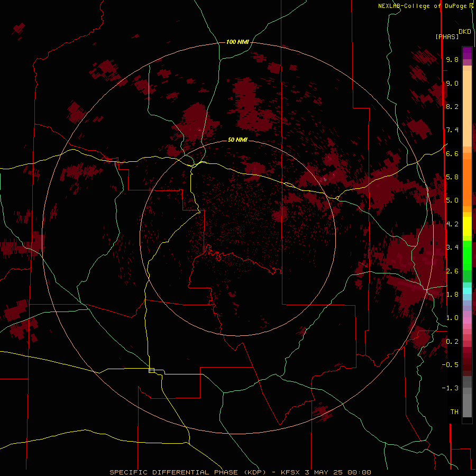Image resolution: width=476 pixels, height=476 pixels.
Task: Click the 5.0 scale value
Action: (452, 200)
